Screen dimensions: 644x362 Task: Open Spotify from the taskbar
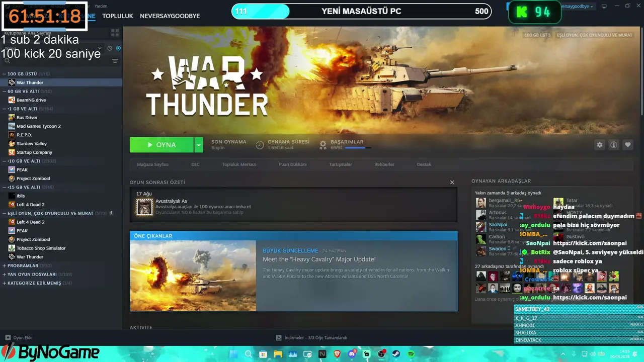coord(411,354)
